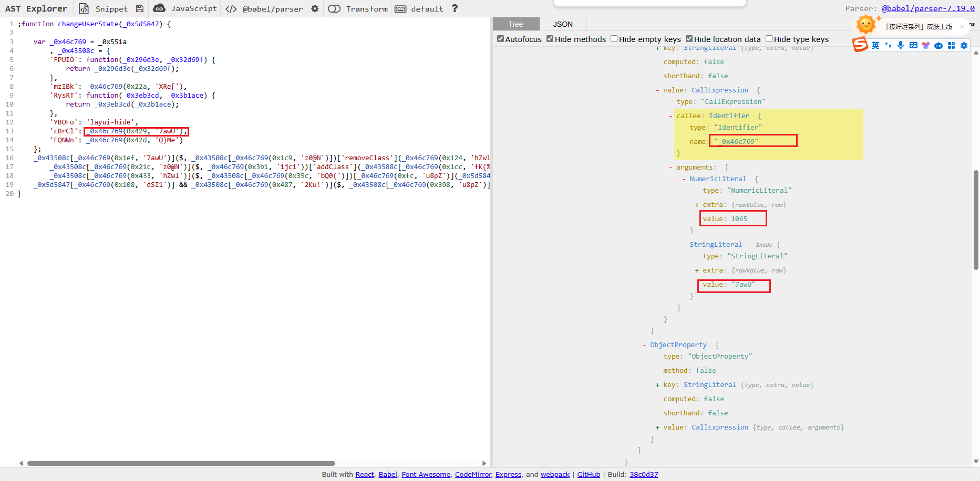Uncheck the Hide location data checkbox
Viewport: 980px width, 481px height.
(x=689, y=39)
